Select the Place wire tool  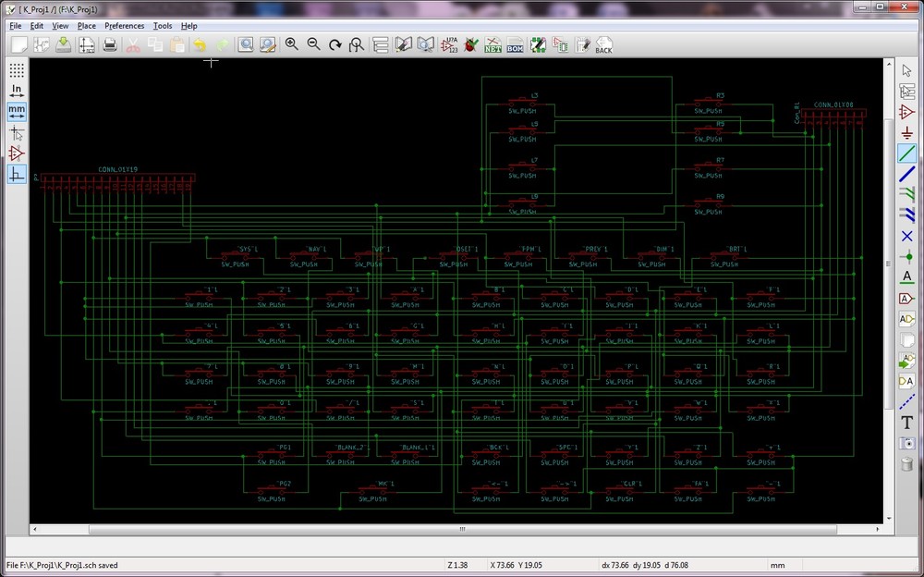pyautogui.click(x=906, y=153)
